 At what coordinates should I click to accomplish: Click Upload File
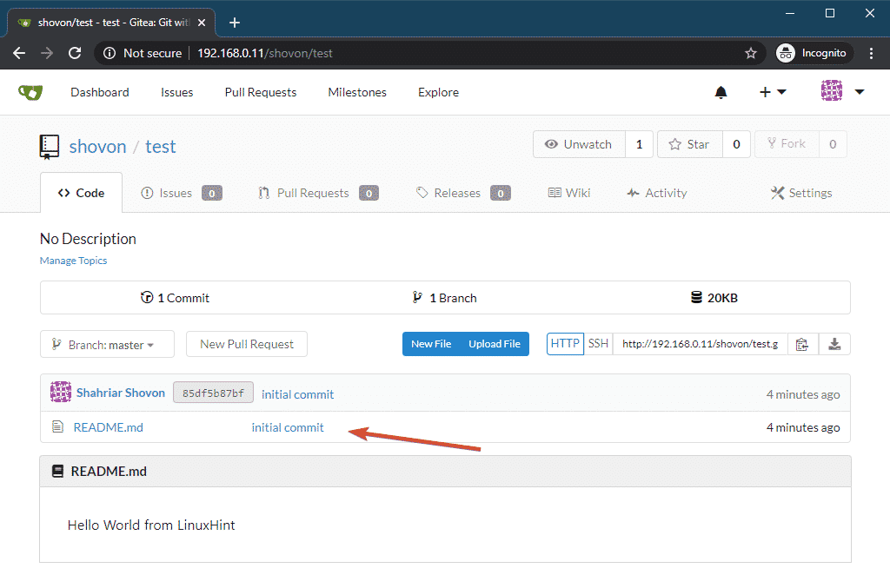click(x=495, y=344)
